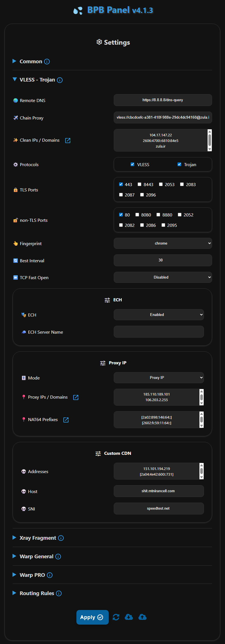Open the ECH Enabled dropdown
Screen dimensions: 225x644
point(159,315)
